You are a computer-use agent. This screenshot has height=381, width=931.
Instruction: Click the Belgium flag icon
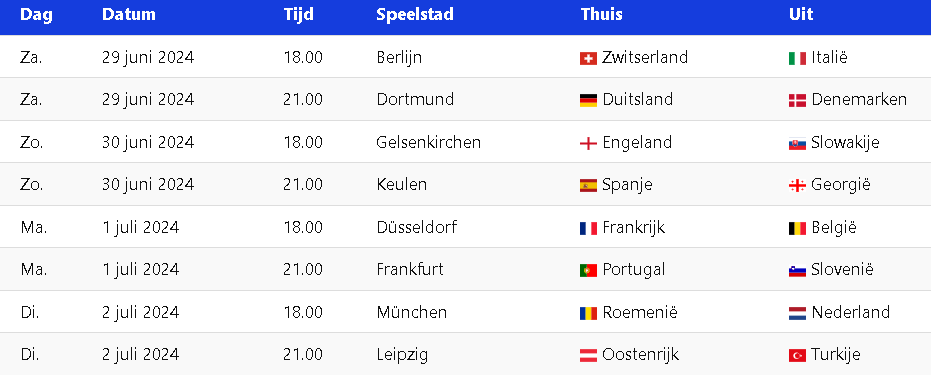[797, 228]
